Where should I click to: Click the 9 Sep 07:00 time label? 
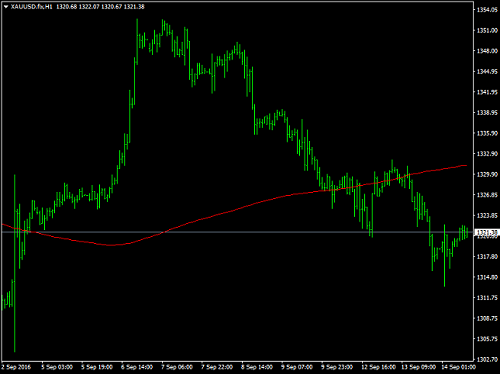[297, 367]
